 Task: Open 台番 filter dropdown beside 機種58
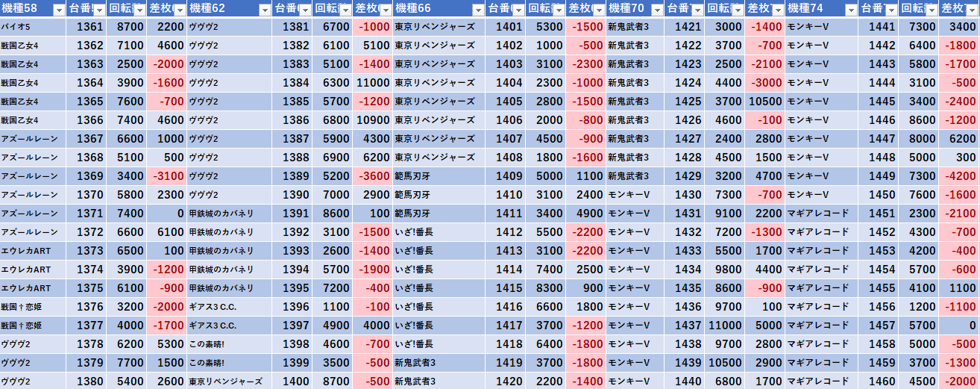98,10
